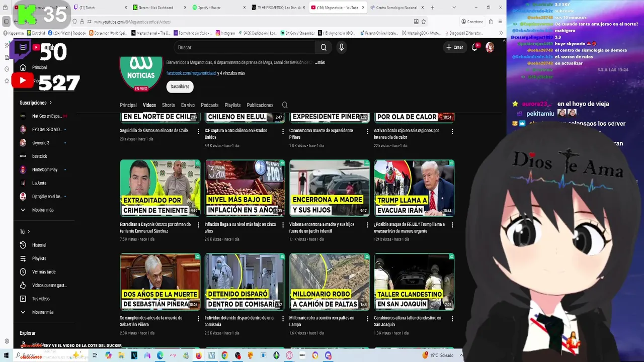Viewport: 644px width, 362px height.
Task: Open Instagram bookmark in bookmarks bar
Action: tap(225, 33)
